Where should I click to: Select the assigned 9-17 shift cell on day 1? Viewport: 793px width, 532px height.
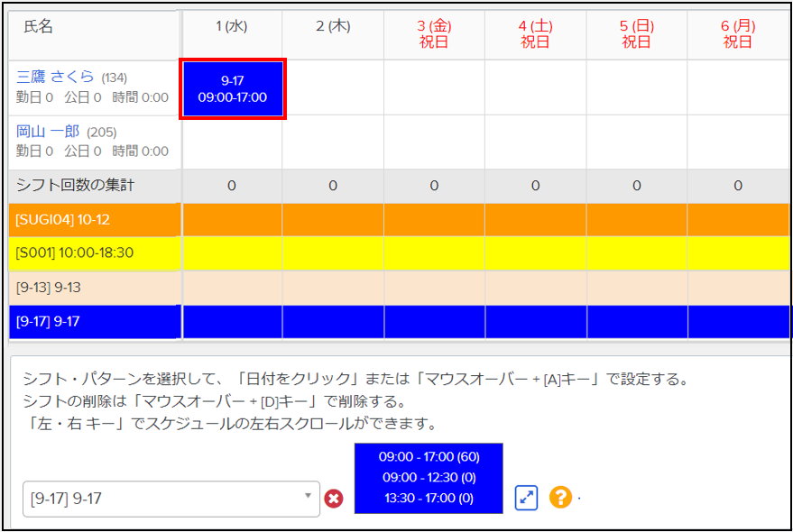coord(234,88)
